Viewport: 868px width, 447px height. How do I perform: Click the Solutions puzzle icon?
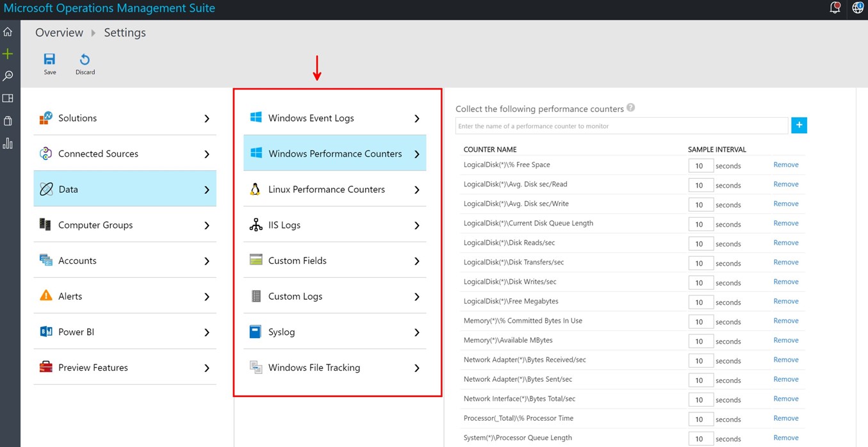(45, 118)
